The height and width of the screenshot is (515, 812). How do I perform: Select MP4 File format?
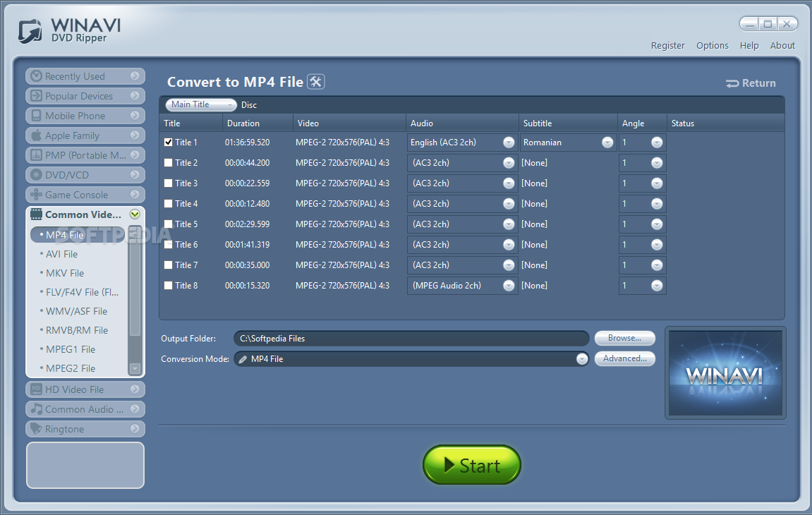pos(78,235)
